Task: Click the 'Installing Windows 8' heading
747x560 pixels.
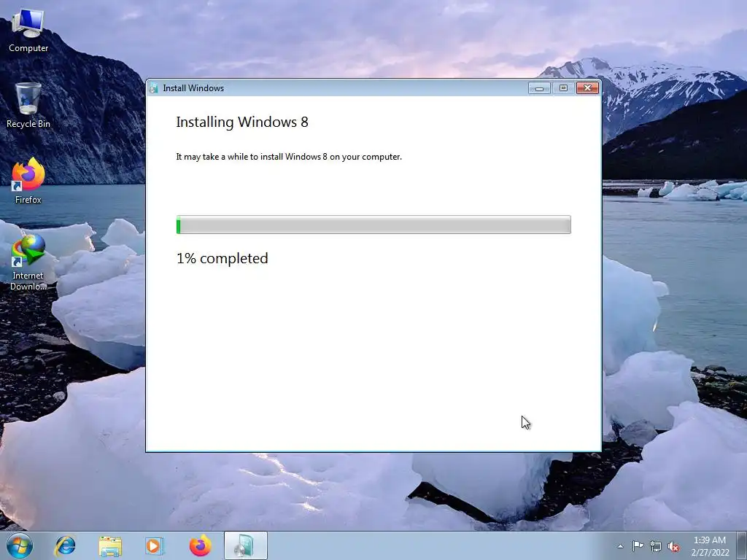Action: [242, 122]
